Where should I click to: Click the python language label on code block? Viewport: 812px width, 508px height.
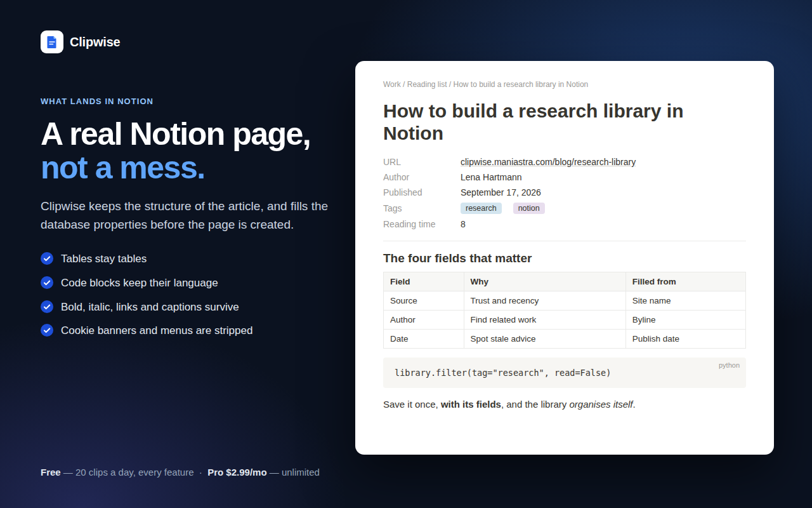click(729, 365)
